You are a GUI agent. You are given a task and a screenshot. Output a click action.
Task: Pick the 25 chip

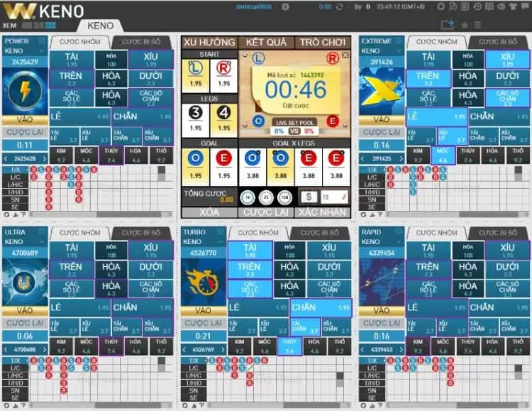tap(266, 197)
